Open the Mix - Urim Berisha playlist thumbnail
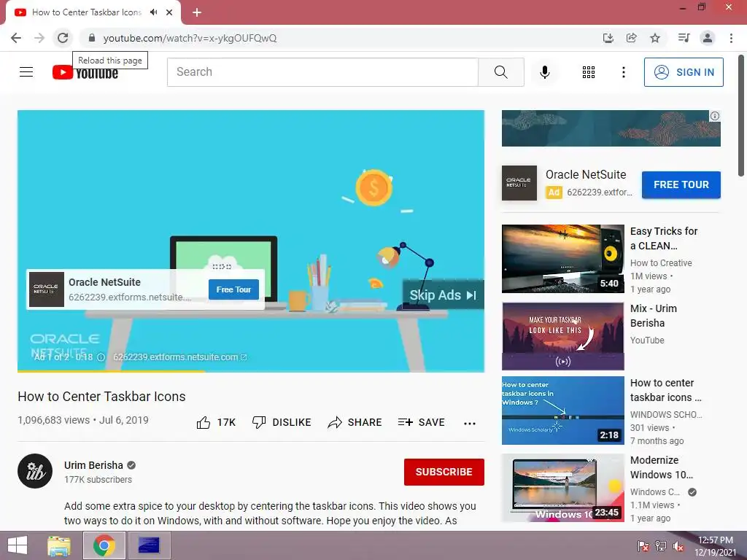 pyautogui.click(x=562, y=336)
